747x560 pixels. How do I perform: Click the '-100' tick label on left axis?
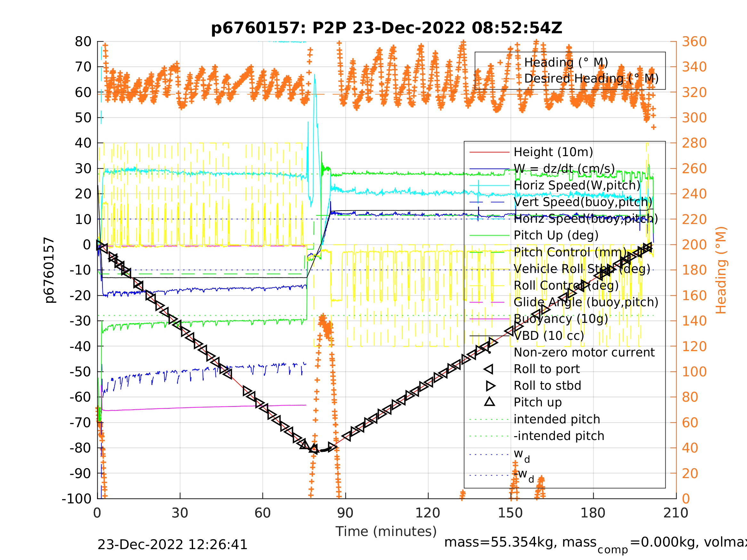click(77, 499)
